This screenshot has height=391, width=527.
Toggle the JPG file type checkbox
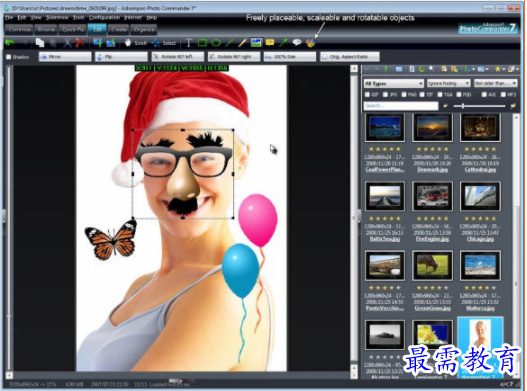(x=386, y=95)
